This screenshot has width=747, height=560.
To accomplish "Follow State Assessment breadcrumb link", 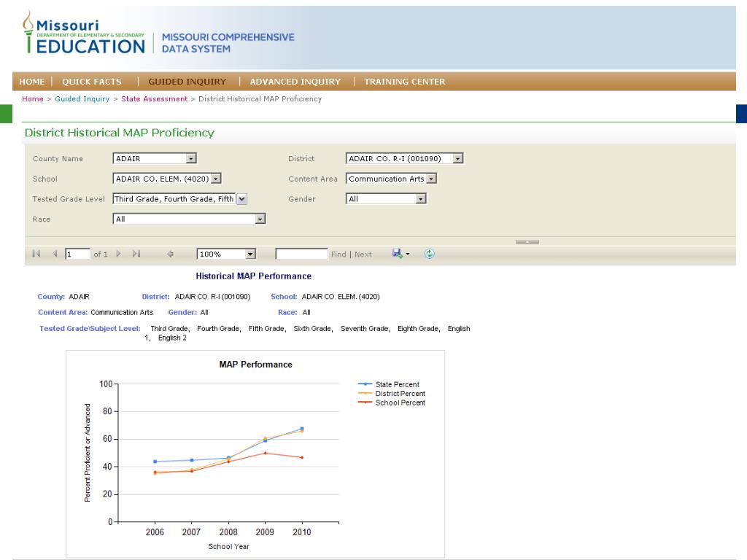I will [x=155, y=98].
